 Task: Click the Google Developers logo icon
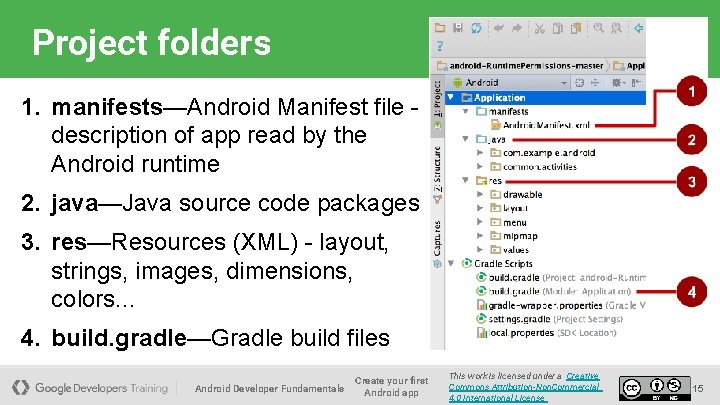coord(21,388)
